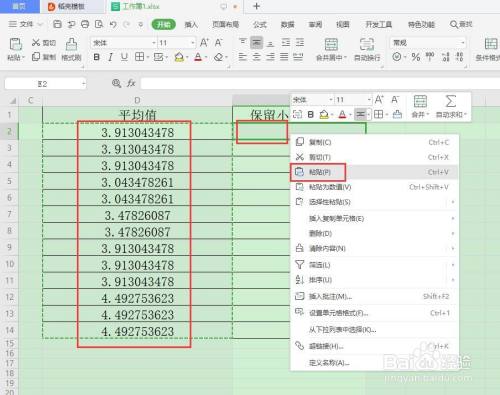The width and height of the screenshot is (500, 395).
Task: Align text left in the ribbon
Action: pyautogui.click(x=243, y=57)
